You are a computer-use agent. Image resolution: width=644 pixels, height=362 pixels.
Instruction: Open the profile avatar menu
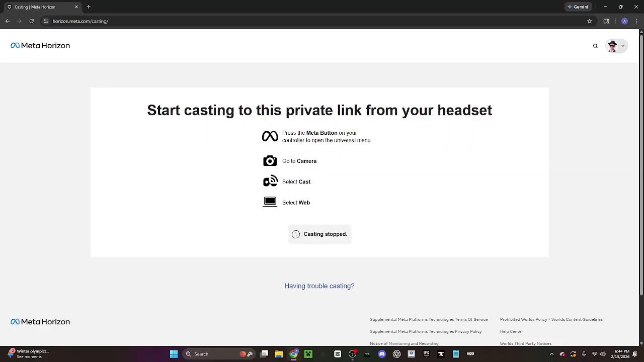[x=616, y=46]
